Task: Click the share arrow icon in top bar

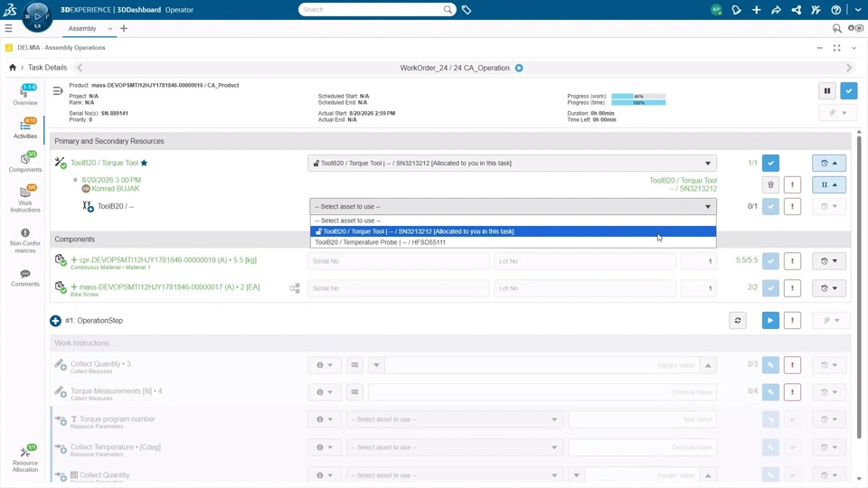Action: pos(776,10)
